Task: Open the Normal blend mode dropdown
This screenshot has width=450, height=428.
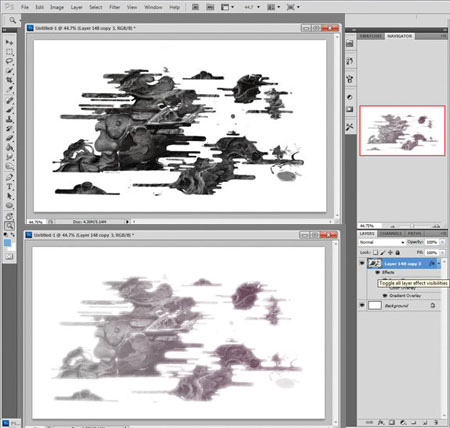Action: (382, 242)
